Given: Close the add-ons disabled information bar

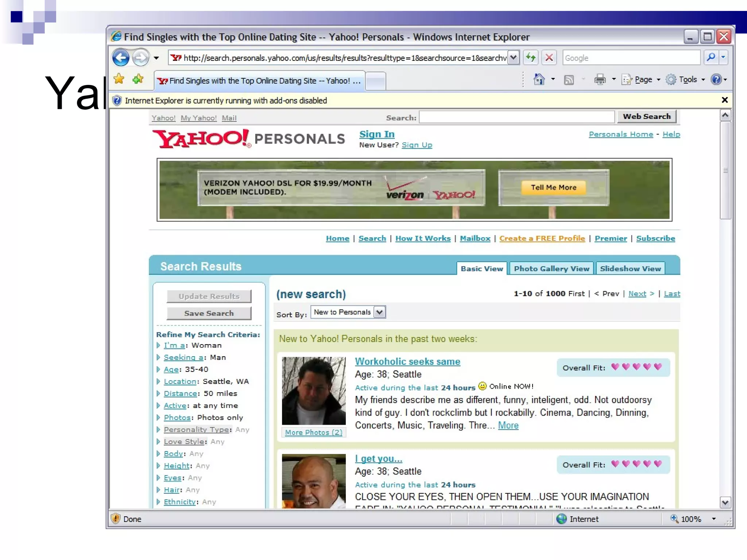Looking at the screenshot, I should tap(725, 100).
